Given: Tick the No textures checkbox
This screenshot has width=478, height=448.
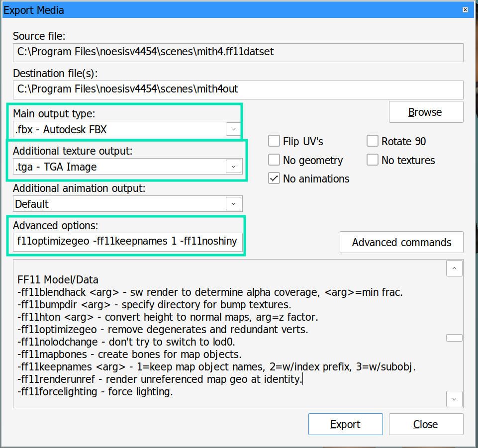Looking at the screenshot, I should (x=372, y=160).
